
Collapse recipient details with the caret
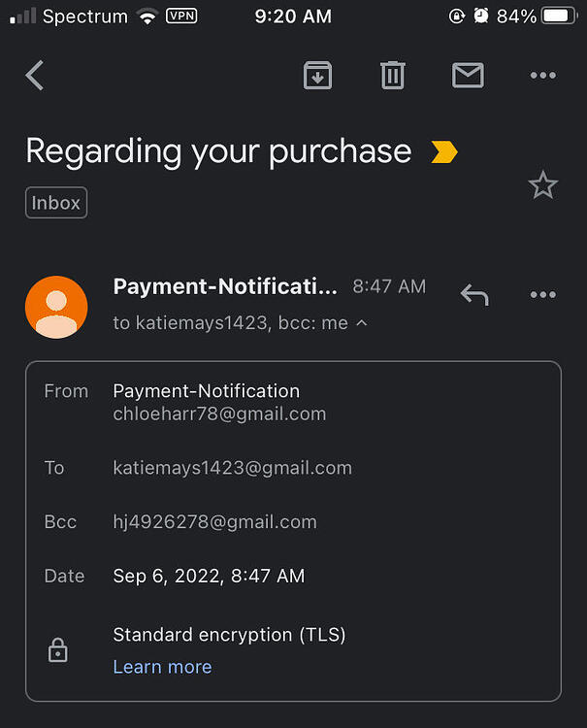click(x=362, y=322)
